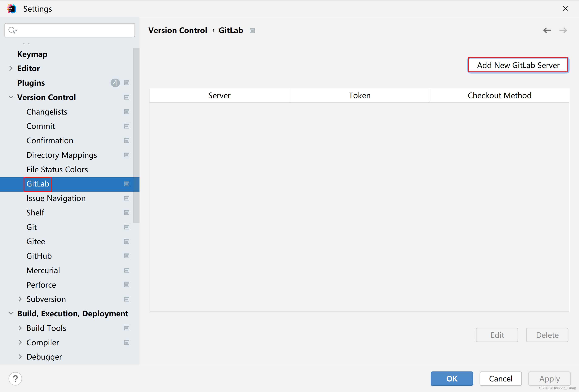Focus the settings search field
The image size is (579, 392).
(75, 30)
